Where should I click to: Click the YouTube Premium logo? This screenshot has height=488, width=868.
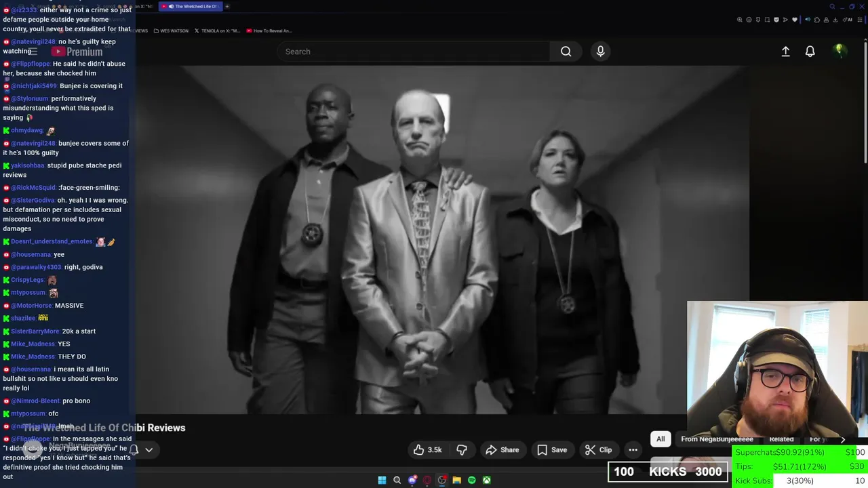click(77, 52)
